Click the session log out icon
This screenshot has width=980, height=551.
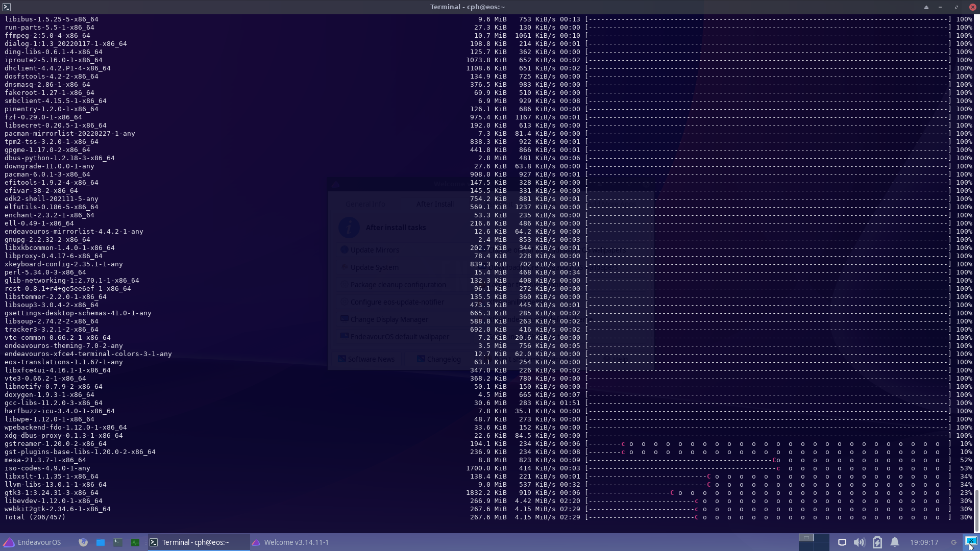(x=953, y=542)
